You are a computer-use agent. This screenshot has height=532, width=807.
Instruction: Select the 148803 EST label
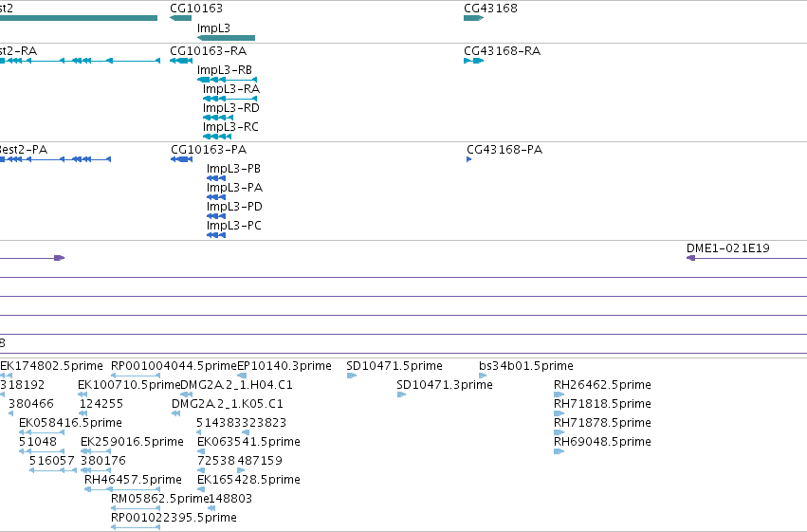pos(230,499)
